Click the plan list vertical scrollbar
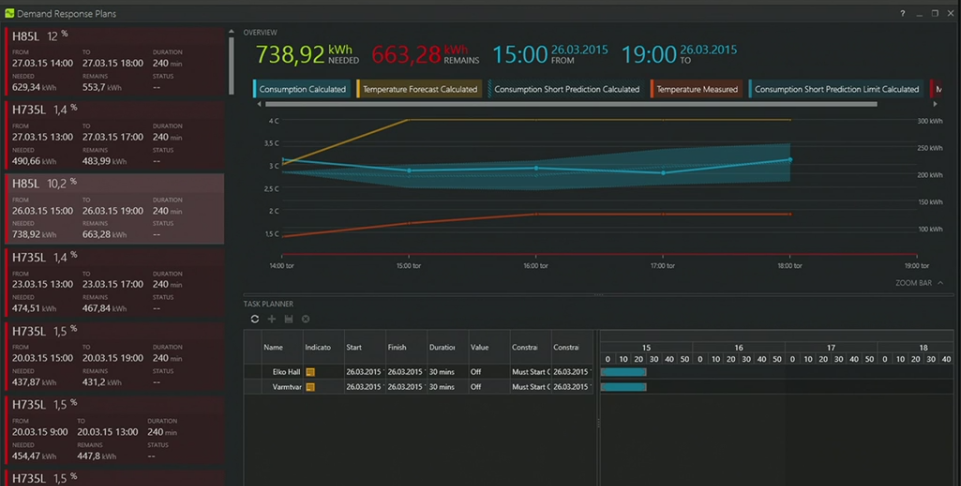 pos(232,50)
